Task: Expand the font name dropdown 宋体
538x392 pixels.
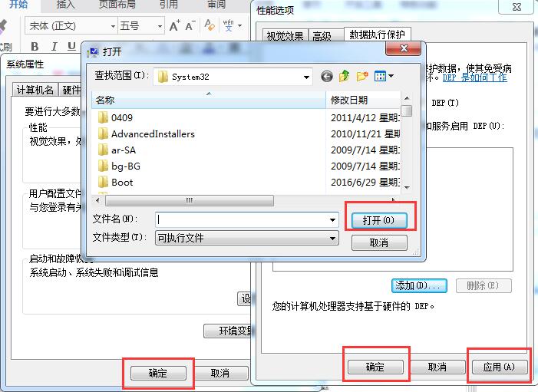Action: 113,26
